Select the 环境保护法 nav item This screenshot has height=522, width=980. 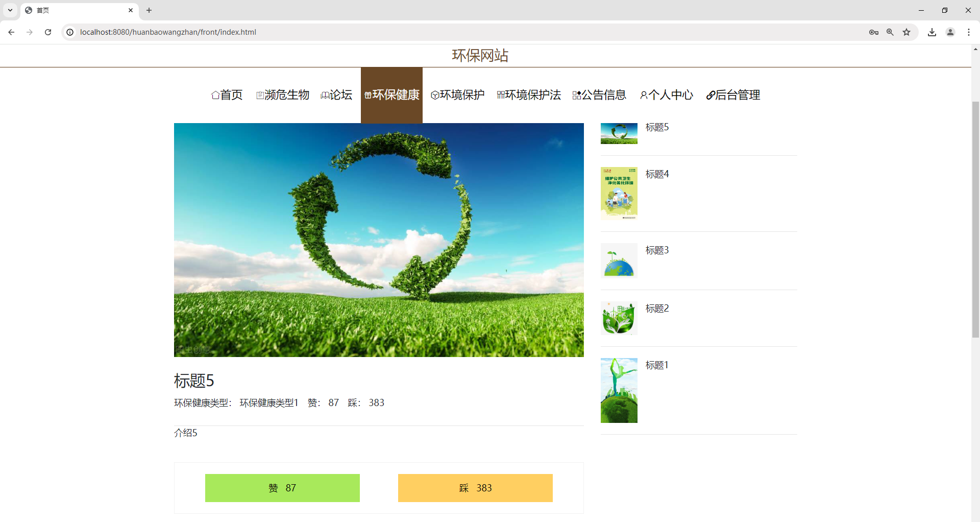coord(533,95)
